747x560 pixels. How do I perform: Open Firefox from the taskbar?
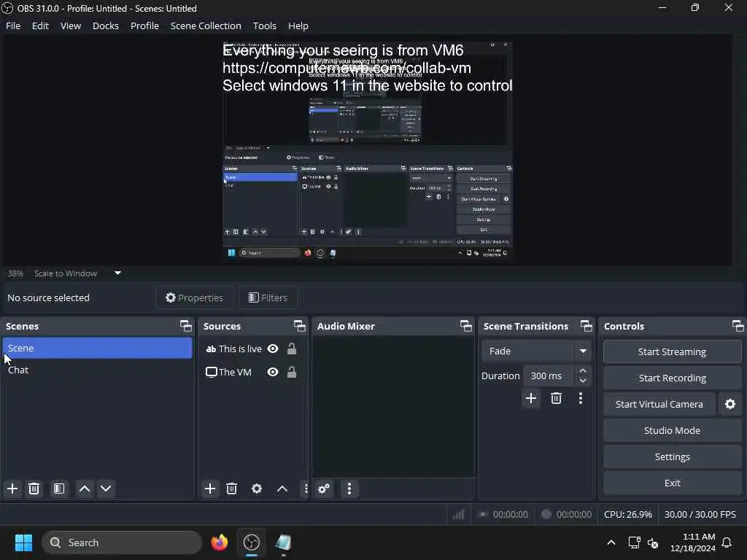click(x=219, y=542)
